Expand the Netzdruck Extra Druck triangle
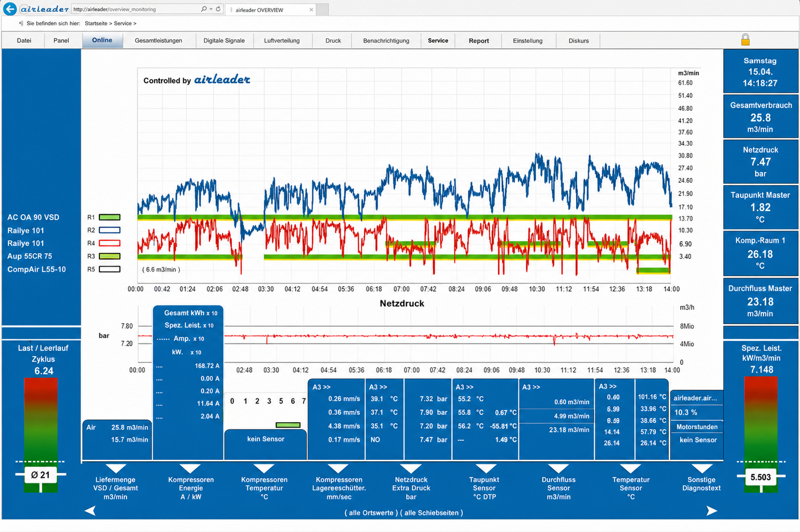Screen dimensions: 800x532 411,469
